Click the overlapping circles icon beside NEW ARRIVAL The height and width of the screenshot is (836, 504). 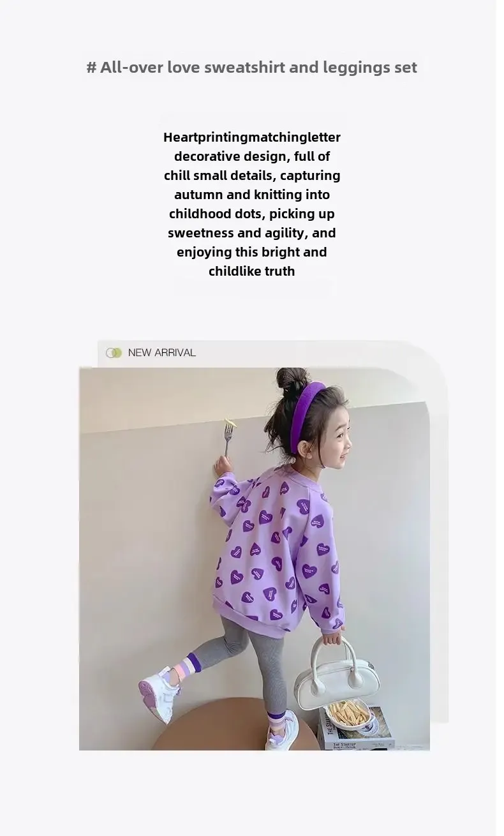114,353
